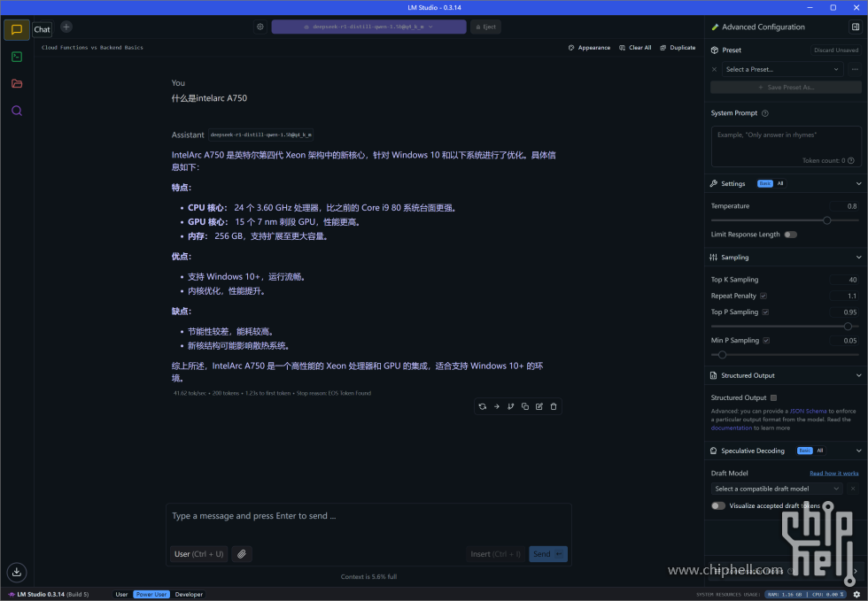The height and width of the screenshot is (601, 868).
Task: Open the Select a Preset dropdown
Action: pyautogui.click(x=783, y=69)
